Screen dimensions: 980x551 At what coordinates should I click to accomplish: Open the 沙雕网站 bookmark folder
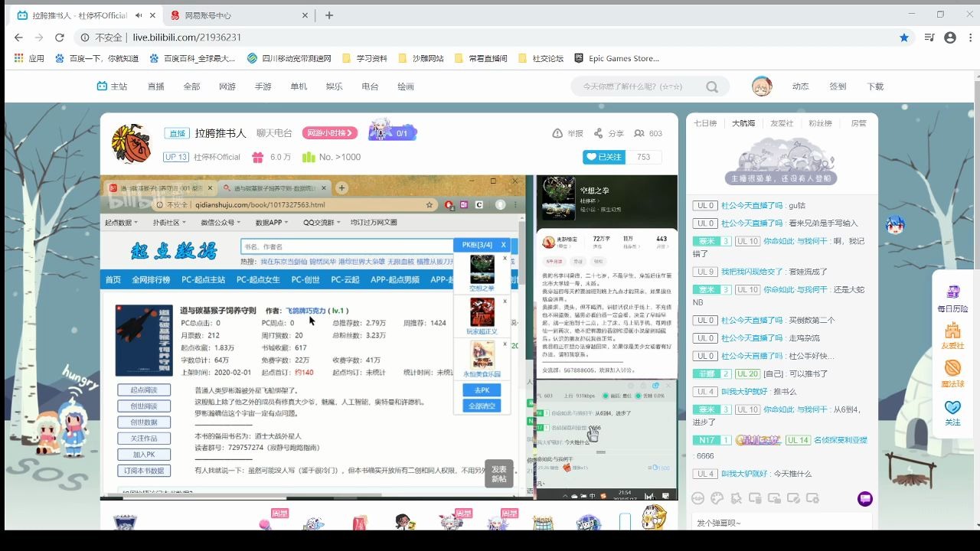coord(420,58)
